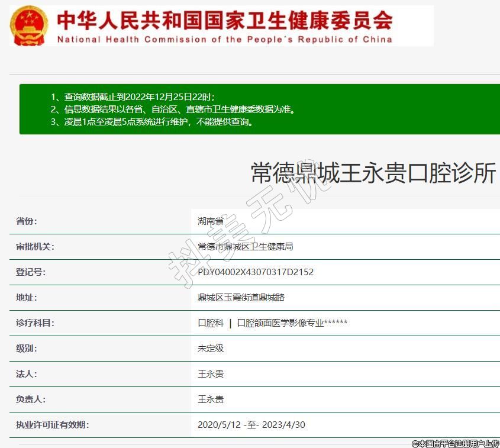The image size is (500, 448).
Task: Select the third notice about 系统进行维护
Action: point(152,122)
